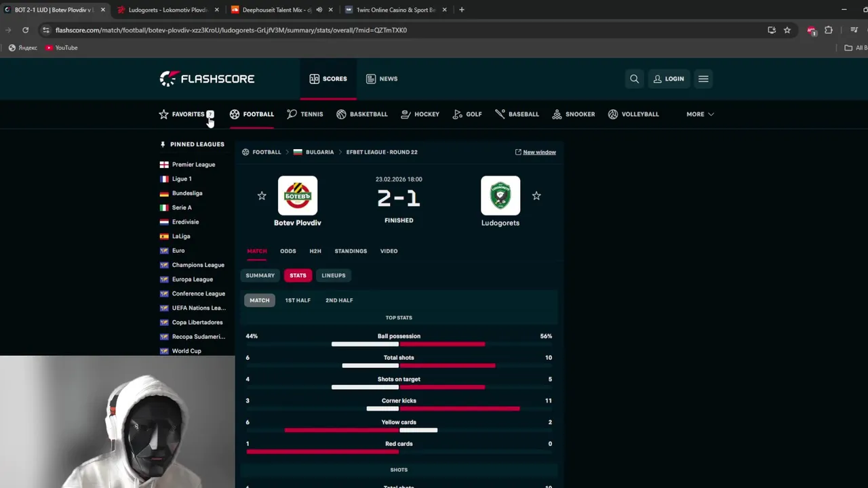868x488 pixels.
Task: Click the Ludogorets team crest
Action: coord(500,196)
